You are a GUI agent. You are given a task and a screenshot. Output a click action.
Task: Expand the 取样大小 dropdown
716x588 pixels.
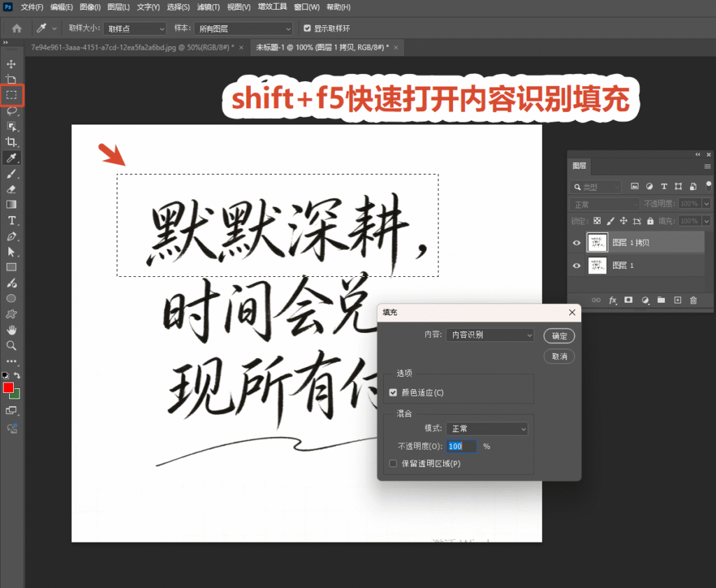coord(135,29)
